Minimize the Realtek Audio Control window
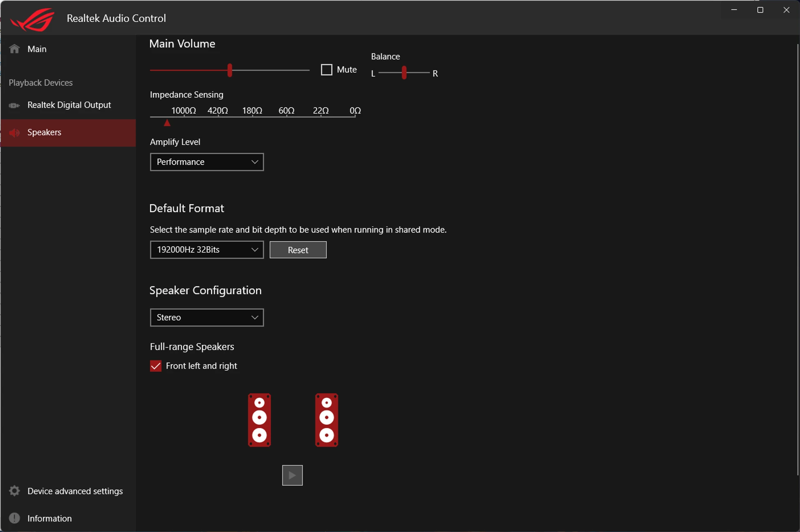Image resolution: width=800 pixels, height=532 pixels. [734, 10]
